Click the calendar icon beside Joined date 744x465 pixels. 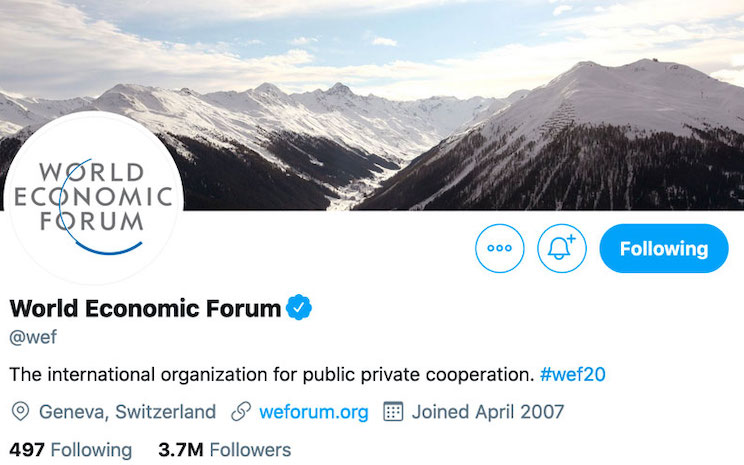(x=393, y=412)
